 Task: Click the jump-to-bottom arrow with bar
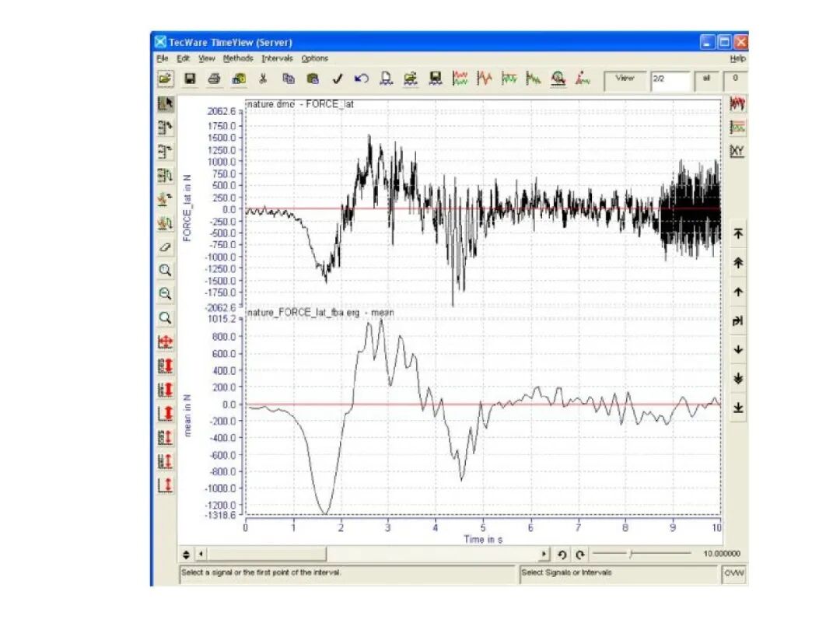pos(738,408)
